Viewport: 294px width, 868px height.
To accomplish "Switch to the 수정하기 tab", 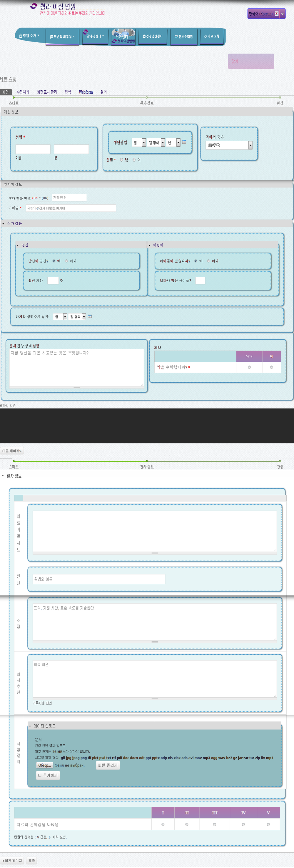I will point(23,92).
